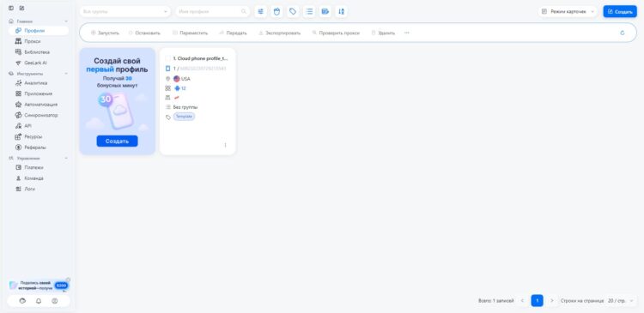The height and width of the screenshot is (313, 644).
Task: Focus the profile name search field
Action: click(x=212, y=11)
